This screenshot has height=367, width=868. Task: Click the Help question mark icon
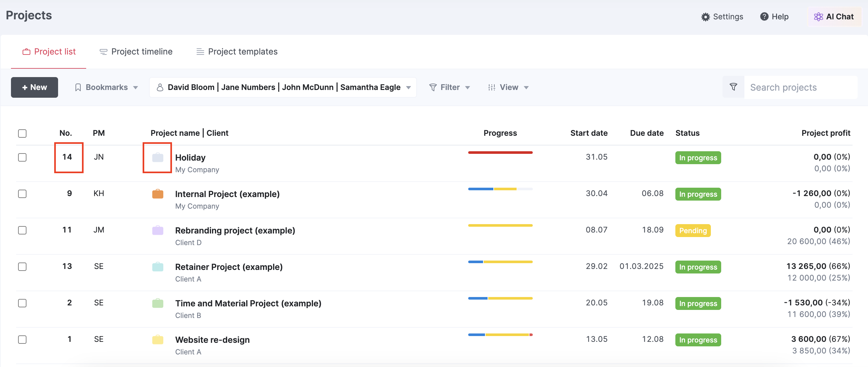[x=764, y=16]
